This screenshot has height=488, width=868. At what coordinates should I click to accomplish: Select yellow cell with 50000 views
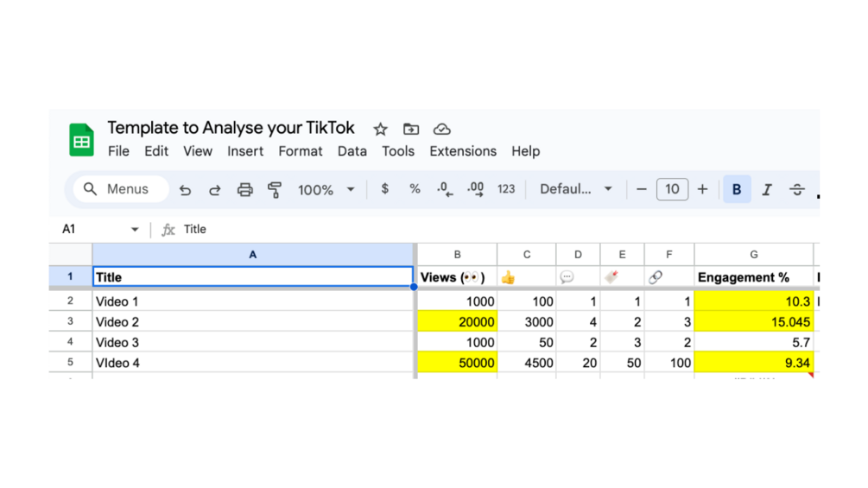(x=457, y=363)
